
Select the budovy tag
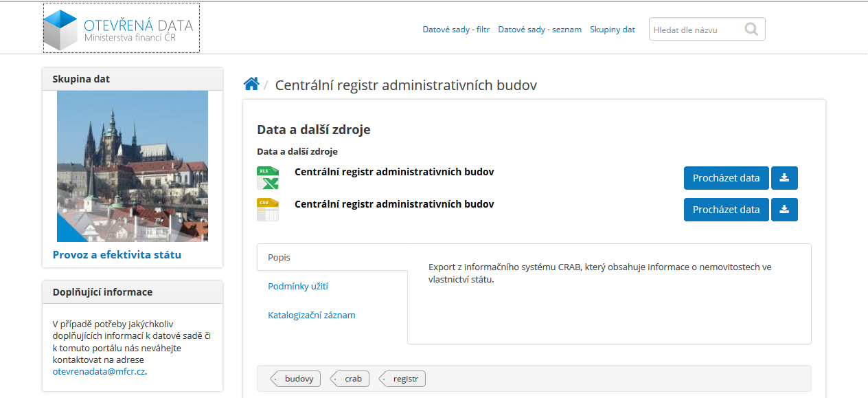coord(299,379)
